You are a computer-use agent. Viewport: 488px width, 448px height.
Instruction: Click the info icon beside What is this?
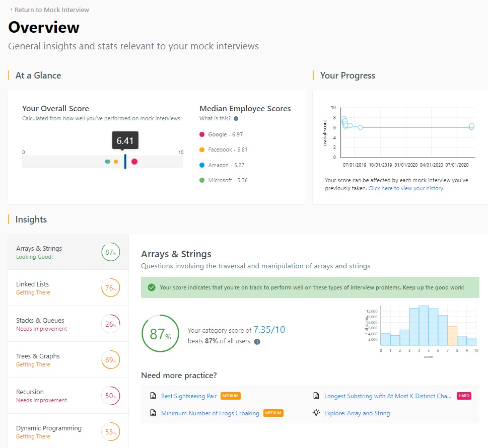coord(236,118)
